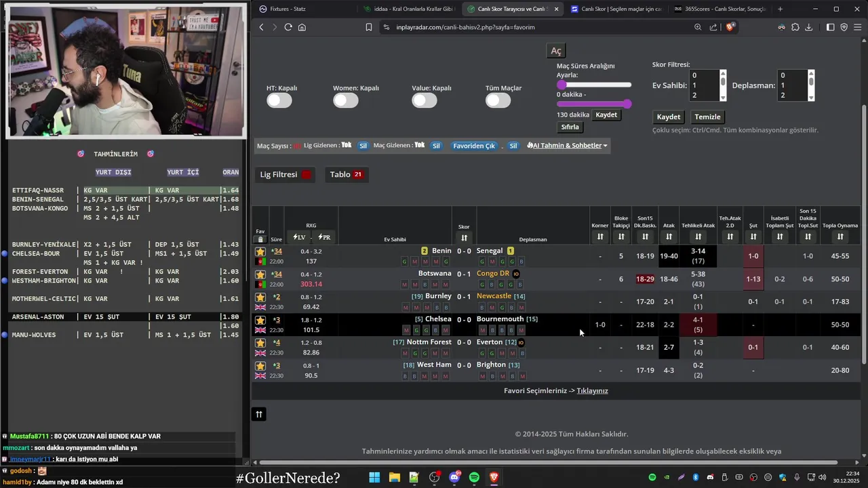The image size is (868, 488).
Task: Click the share page icon
Action: pyautogui.click(x=713, y=27)
